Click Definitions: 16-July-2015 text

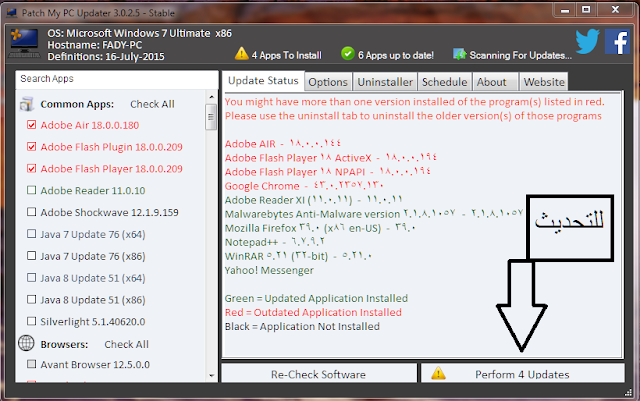coord(106,56)
